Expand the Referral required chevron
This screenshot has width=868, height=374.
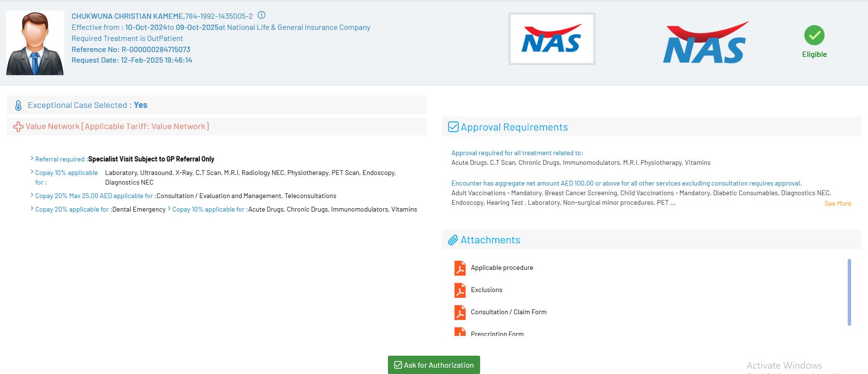[32, 158]
